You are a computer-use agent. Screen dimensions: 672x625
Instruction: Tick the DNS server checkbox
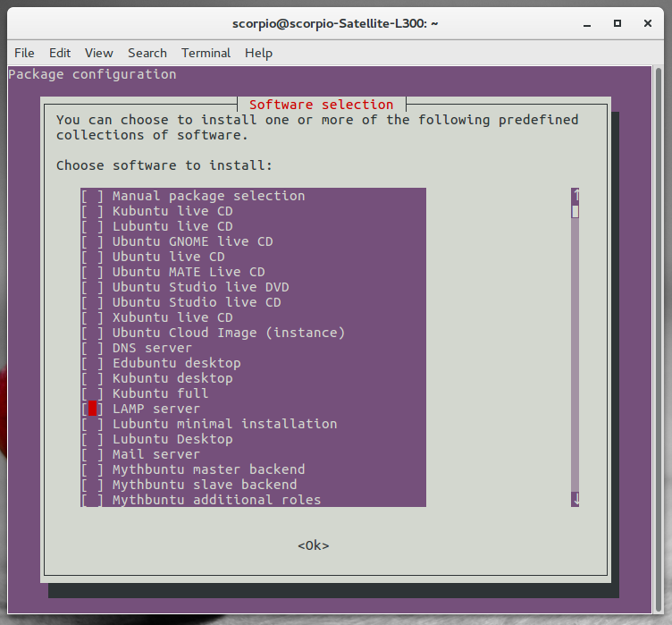(93, 348)
